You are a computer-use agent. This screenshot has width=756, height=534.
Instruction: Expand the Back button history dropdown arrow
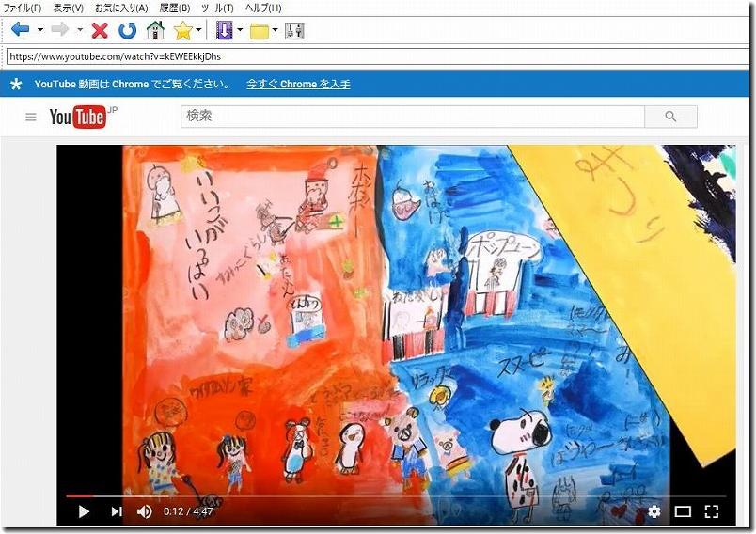40,30
